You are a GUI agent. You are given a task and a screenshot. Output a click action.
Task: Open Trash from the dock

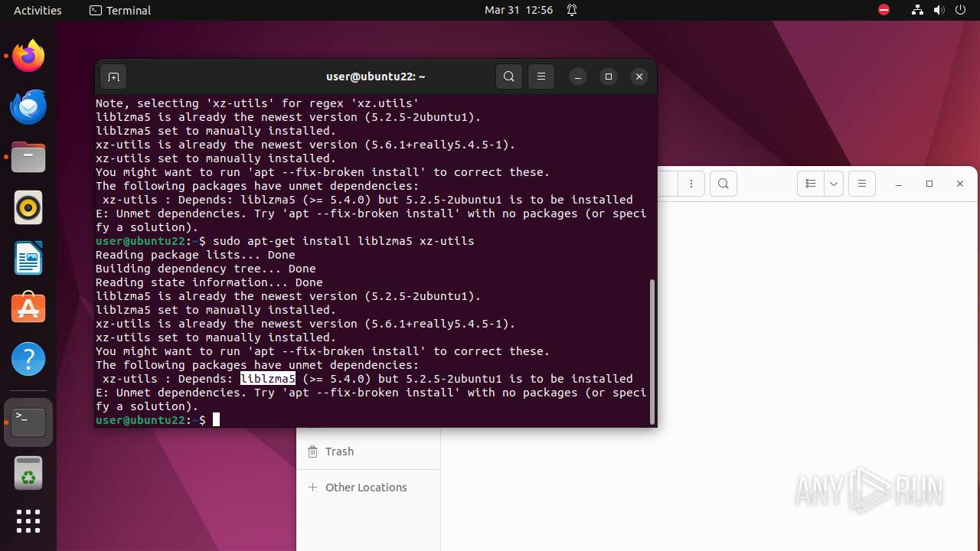coord(28,473)
